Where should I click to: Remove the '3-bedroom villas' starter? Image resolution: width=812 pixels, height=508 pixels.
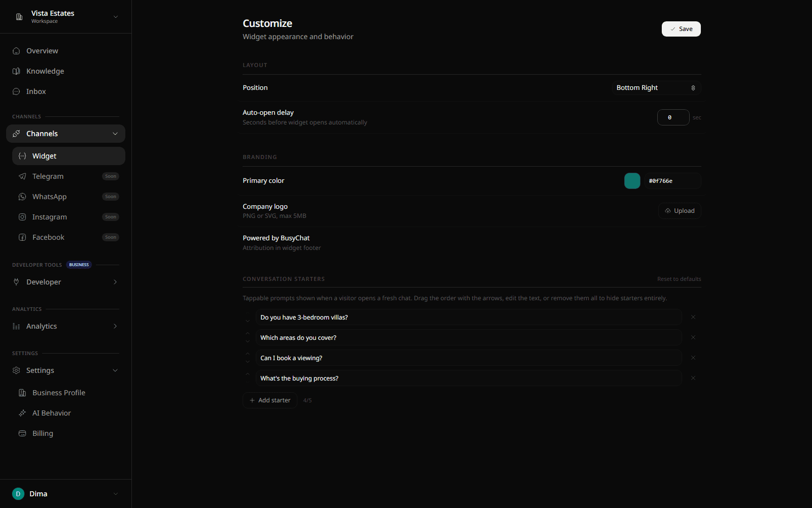693,317
